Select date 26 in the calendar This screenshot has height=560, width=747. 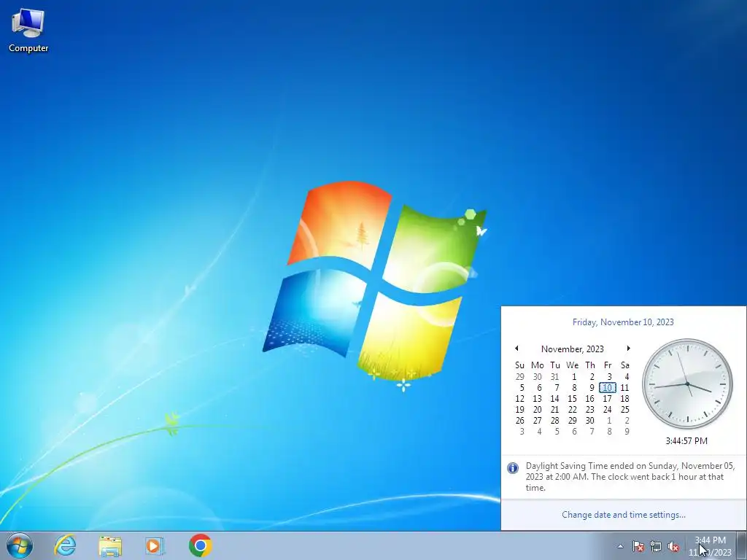(519, 421)
